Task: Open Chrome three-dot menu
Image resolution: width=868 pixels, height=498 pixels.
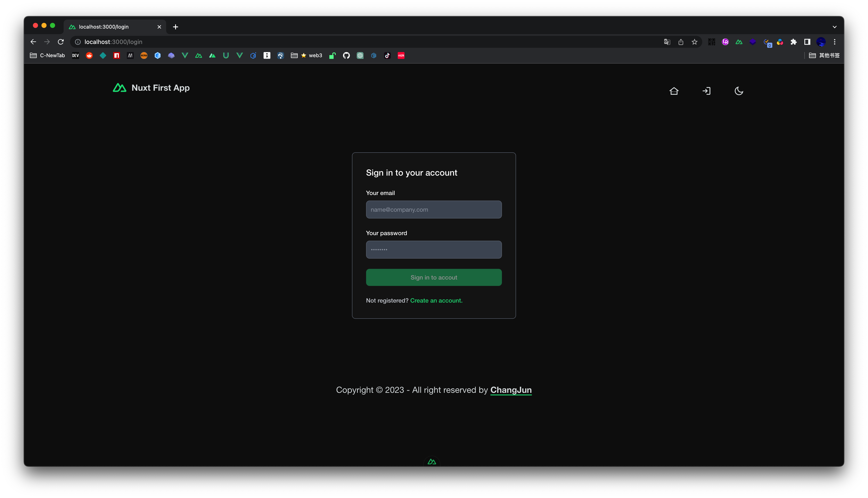Action: click(834, 42)
